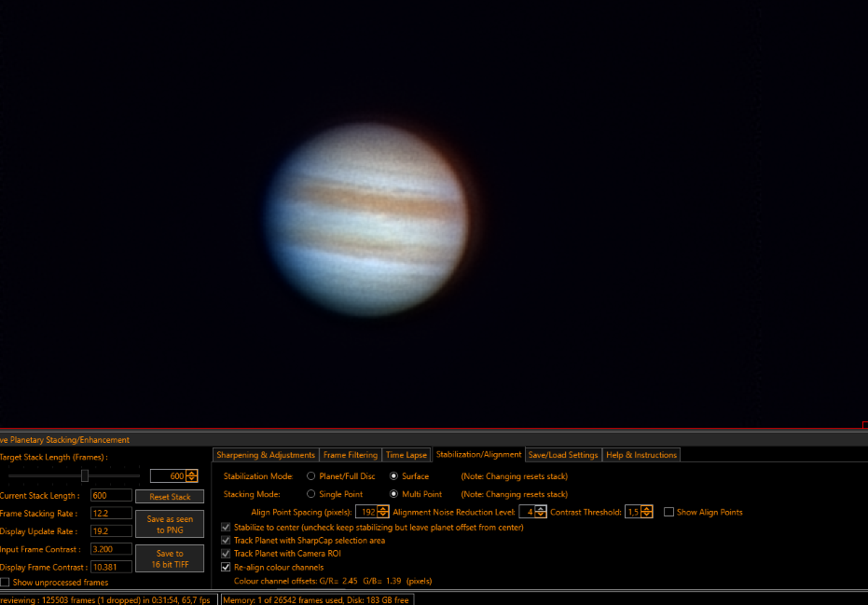The height and width of the screenshot is (605, 868).
Task: Click the Current Stack Length value field
Action: 111,495
